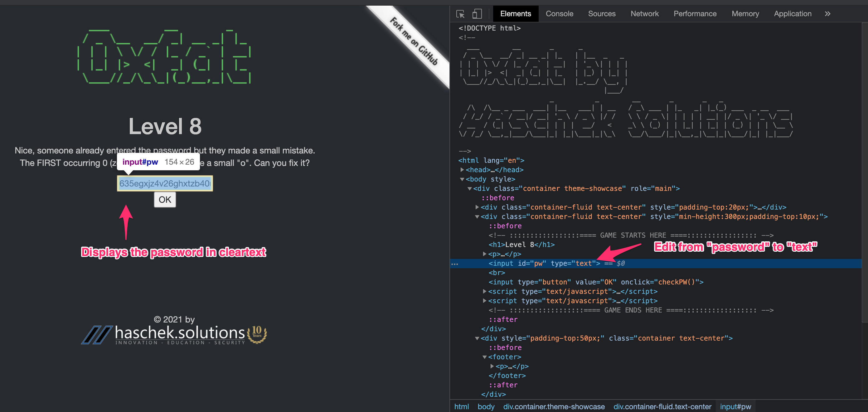868x412 pixels.
Task: Open the Application tab
Action: click(x=792, y=14)
